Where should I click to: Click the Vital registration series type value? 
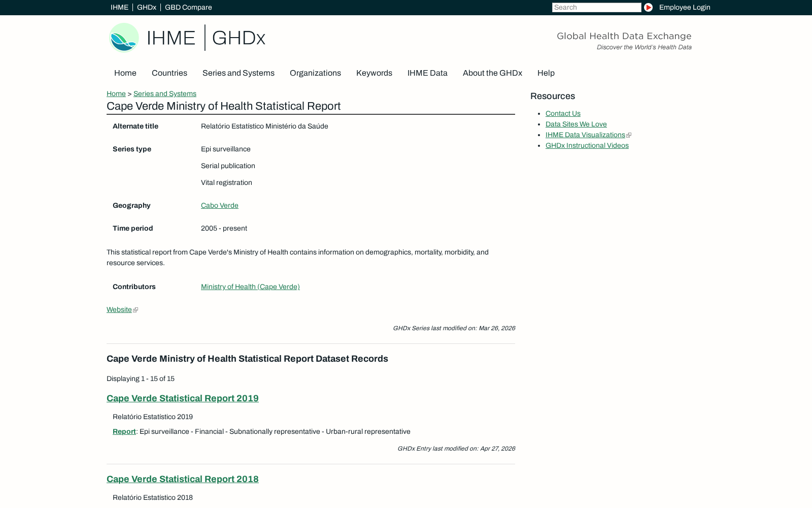tap(226, 183)
